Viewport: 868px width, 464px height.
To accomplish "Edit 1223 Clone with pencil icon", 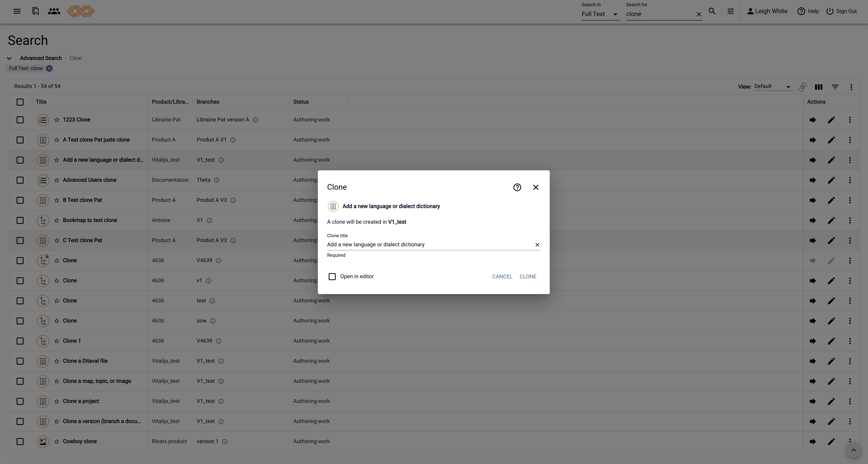I will coord(831,120).
